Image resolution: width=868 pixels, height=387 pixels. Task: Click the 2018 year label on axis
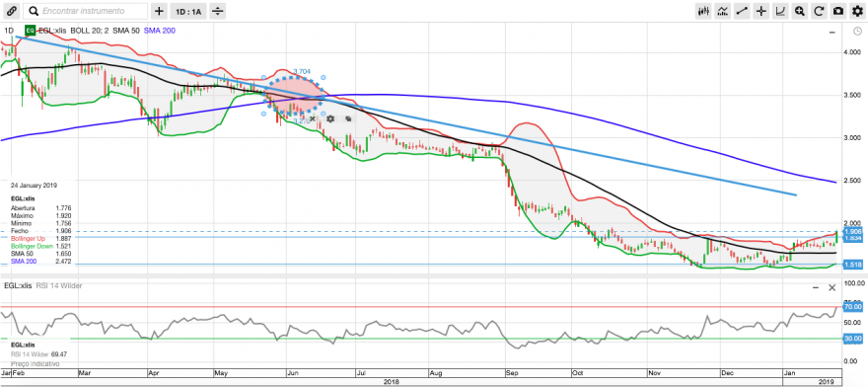393,382
